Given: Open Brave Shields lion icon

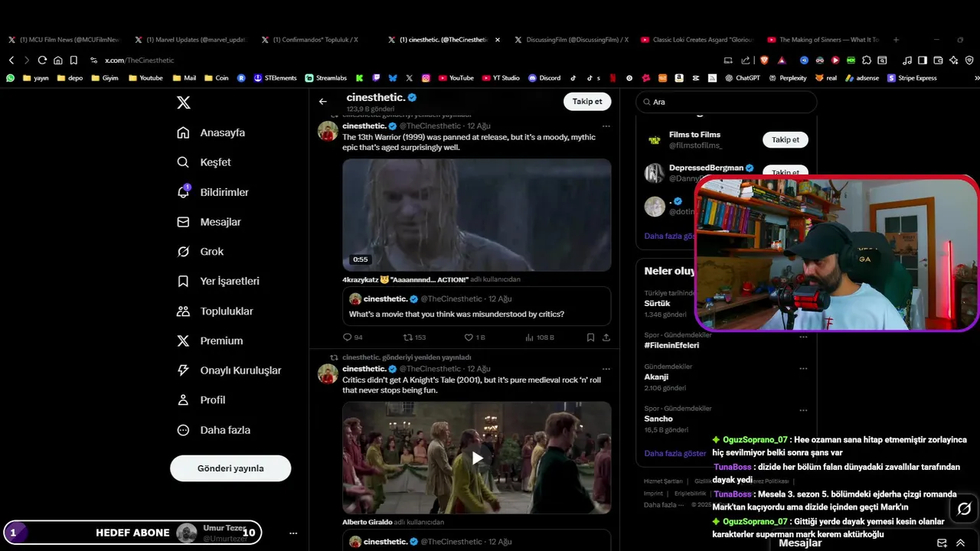Looking at the screenshot, I should (764, 60).
